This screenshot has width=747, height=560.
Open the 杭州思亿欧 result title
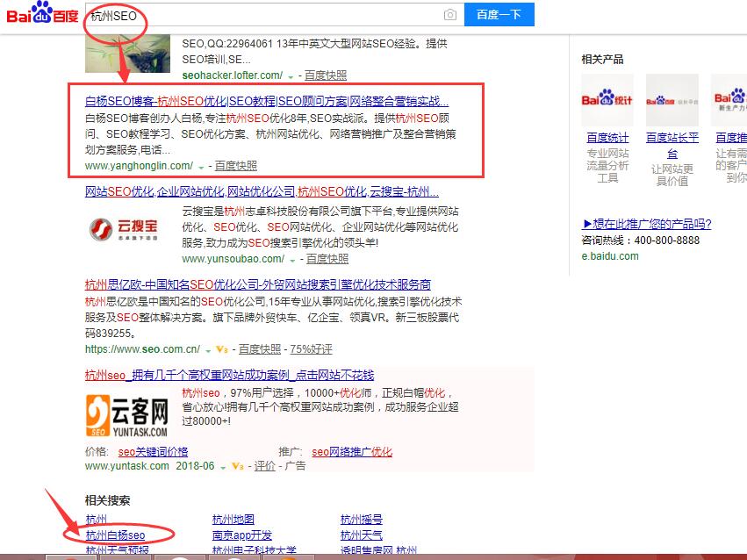[x=258, y=284]
